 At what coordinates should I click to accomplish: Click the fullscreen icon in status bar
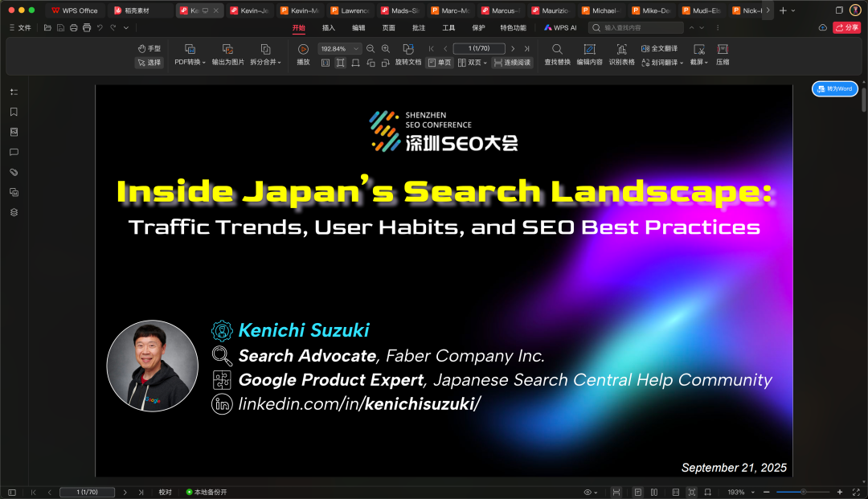[856, 492]
